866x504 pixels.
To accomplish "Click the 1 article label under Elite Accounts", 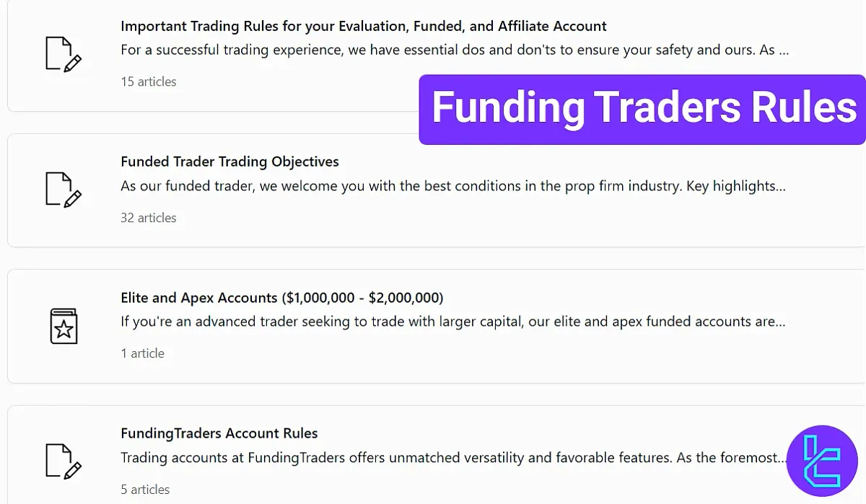I will coord(142,353).
